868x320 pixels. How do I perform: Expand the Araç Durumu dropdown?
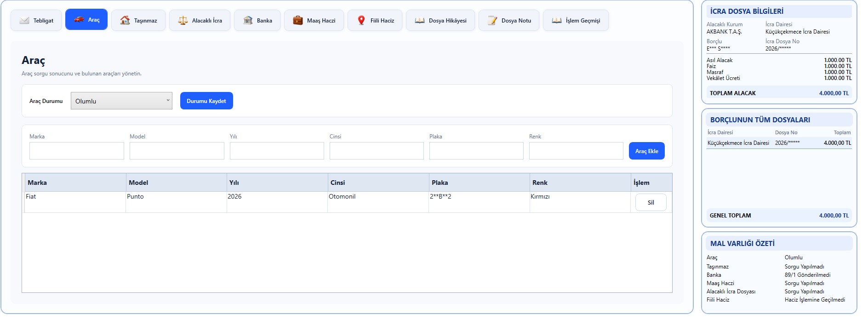121,101
